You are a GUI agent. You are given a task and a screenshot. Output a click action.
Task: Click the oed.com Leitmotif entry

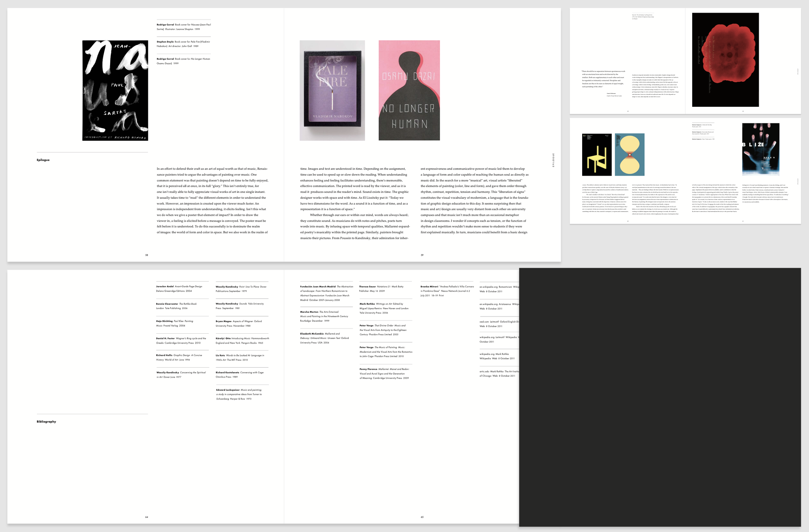pyautogui.click(x=500, y=324)
